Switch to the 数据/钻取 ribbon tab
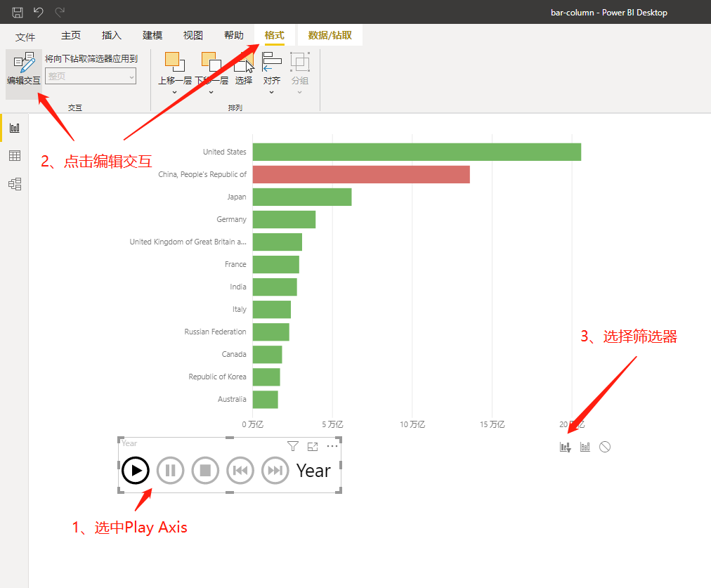Screen dimensions: 711x588 [330, 35]
